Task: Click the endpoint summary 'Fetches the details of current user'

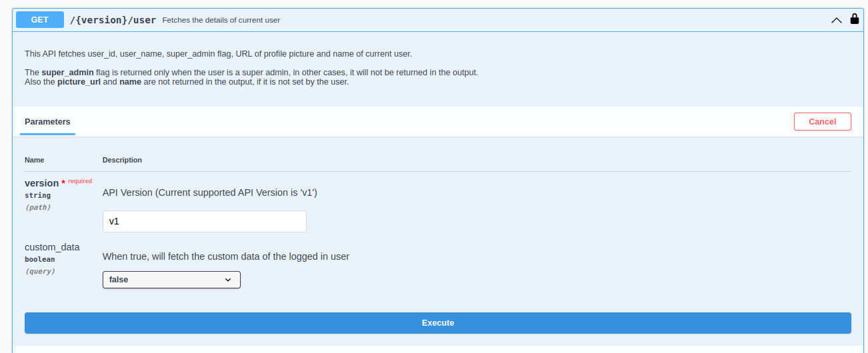Action: coord(221,20)
